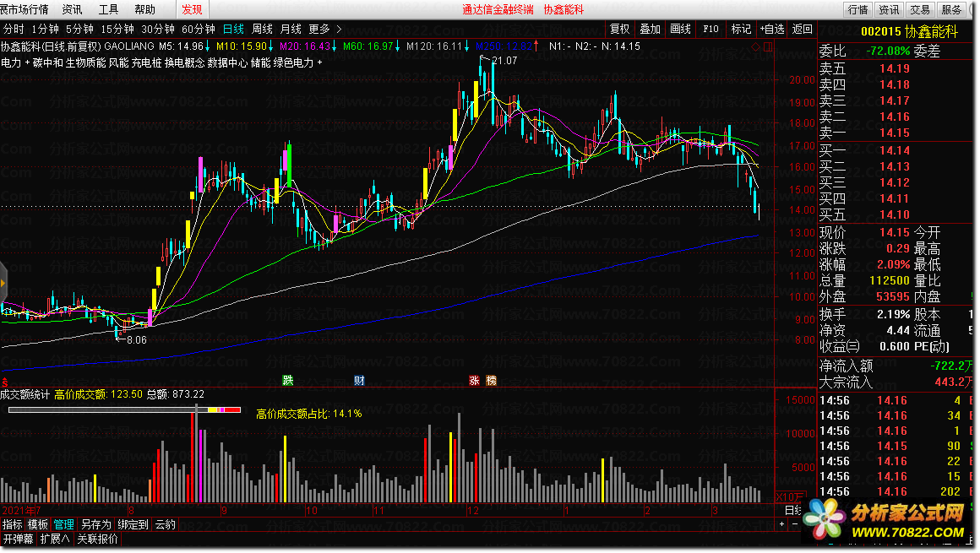Click the 资讯 button at top right
Screen dimensions: 980x553
coord(889,9)
